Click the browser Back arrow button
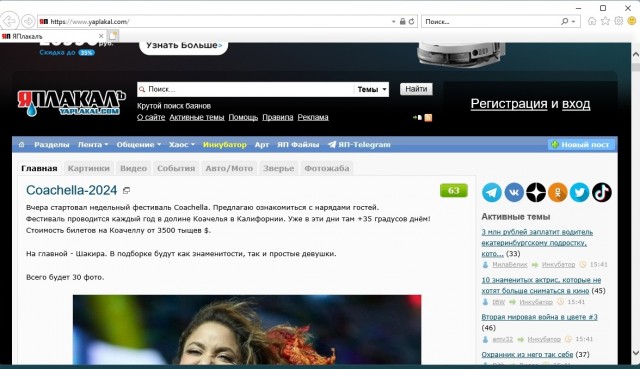Viewport: 640px width, 369px height. pos(9,21)
